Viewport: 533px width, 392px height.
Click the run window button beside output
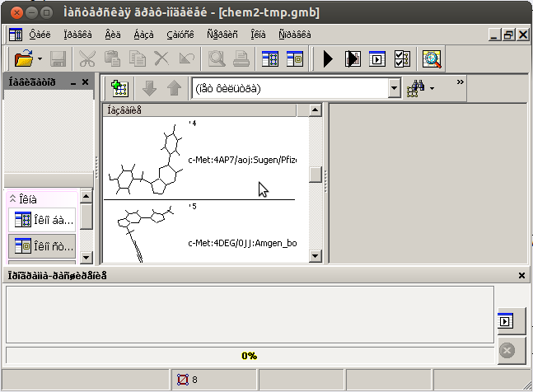pos(512,321)
